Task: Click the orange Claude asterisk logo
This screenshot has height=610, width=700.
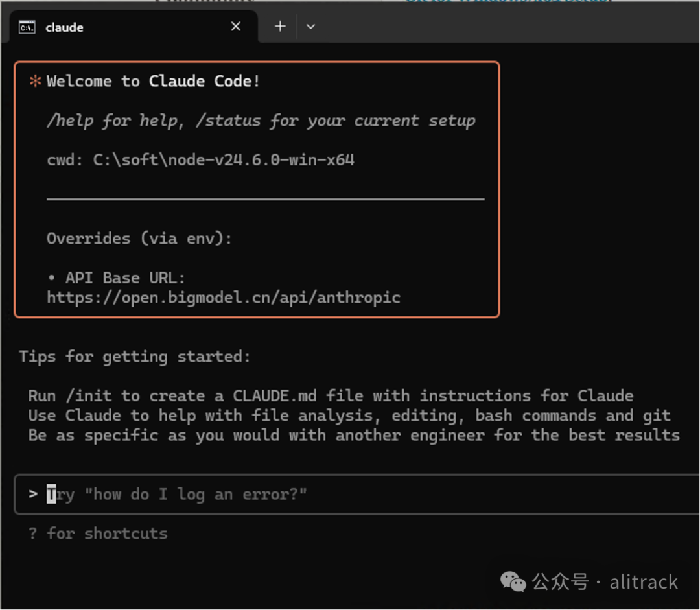Action: [35, 81]
